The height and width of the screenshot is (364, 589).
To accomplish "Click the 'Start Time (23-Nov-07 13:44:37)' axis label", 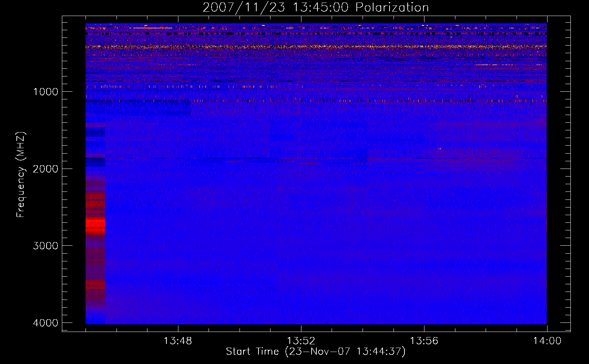I will pos(316,352).
